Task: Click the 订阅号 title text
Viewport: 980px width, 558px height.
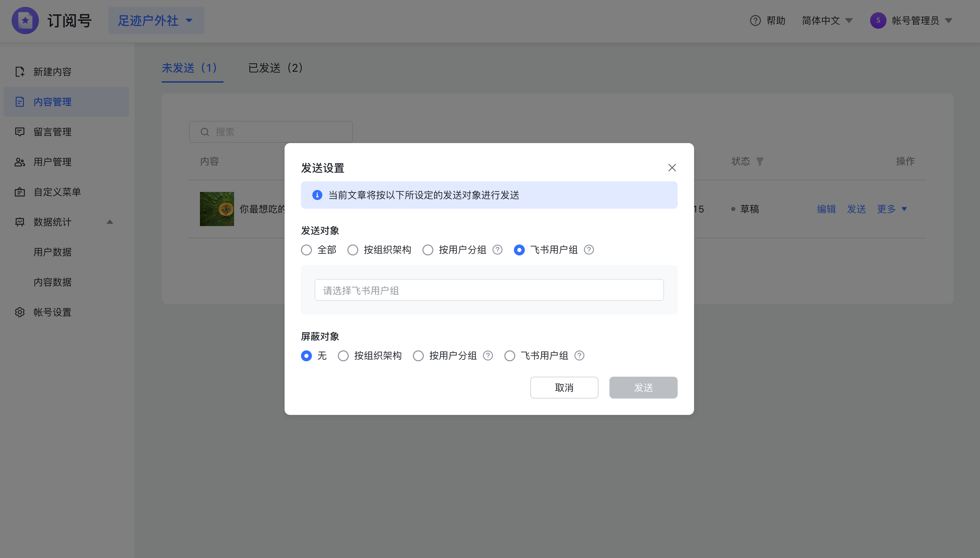Action: (69, 20)
